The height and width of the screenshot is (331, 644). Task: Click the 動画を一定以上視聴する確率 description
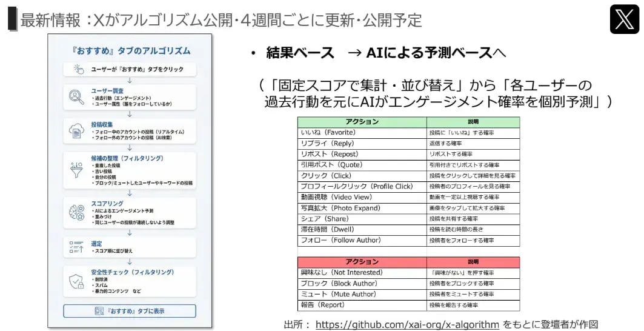[473, 198]
